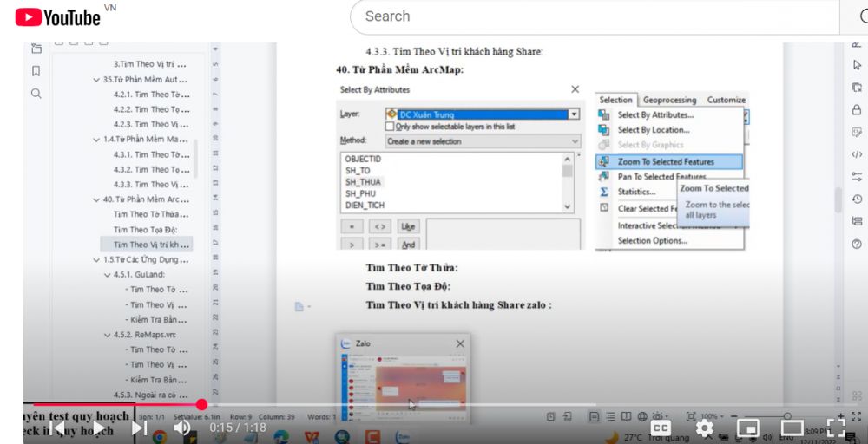Click the magnifier search icon in sidebar
The height and width of the screenshot is (444, 868).
pyautogui.click(x=36, y=93)
